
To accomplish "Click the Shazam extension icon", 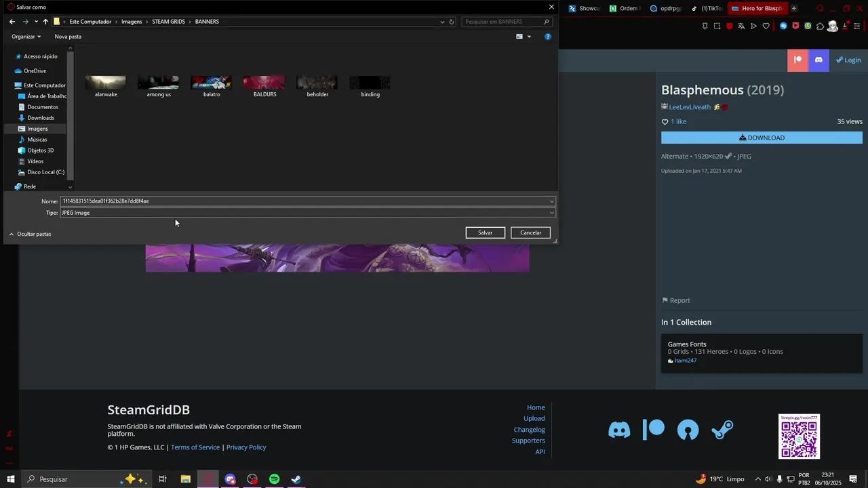I will [x=783, y=26].
